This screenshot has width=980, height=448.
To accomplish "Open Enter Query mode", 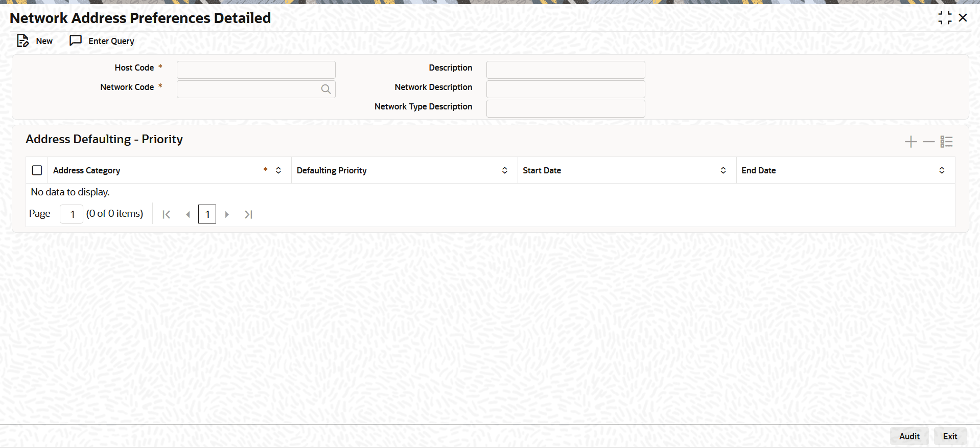I will coord(102,41).
